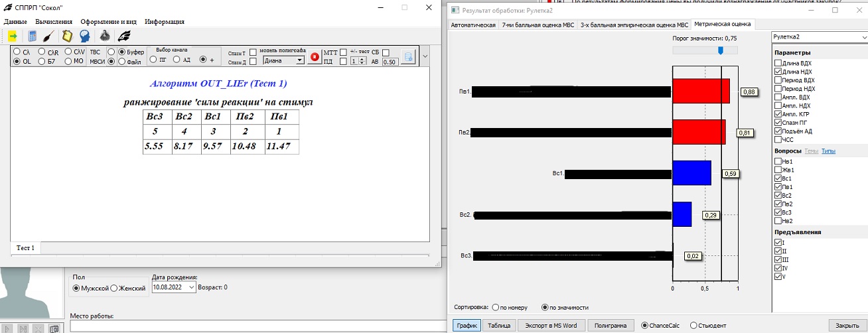Screen dimensions: 868x333
Task: Open the calculator icon in Sokol toolbar
Action: (32, 36)
